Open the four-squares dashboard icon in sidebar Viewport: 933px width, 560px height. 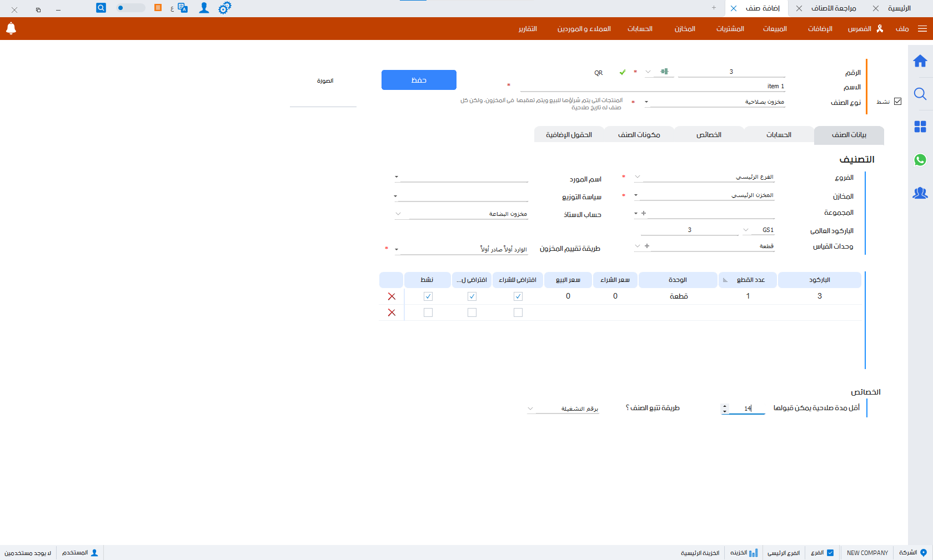tap(920, 127)
